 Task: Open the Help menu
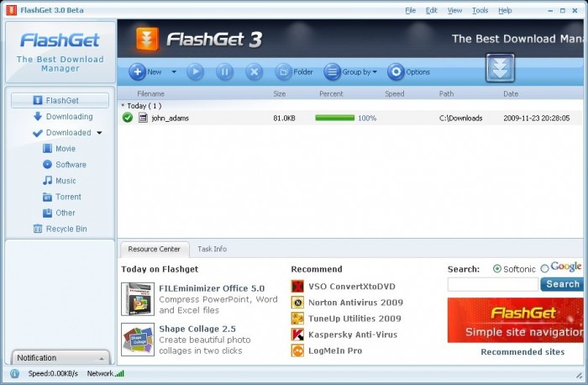pyautogui.click(x=505, y=10)
